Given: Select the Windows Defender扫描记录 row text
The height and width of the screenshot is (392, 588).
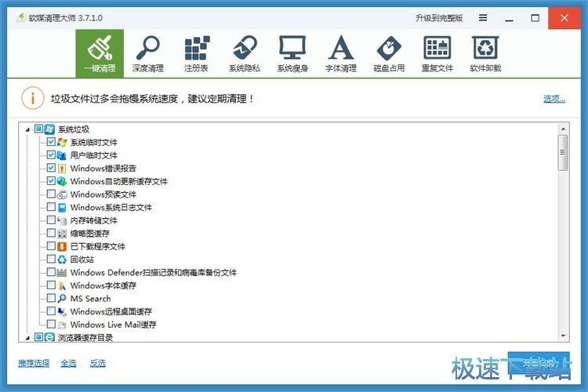Looking at the screenshot, I should [154, 272].
